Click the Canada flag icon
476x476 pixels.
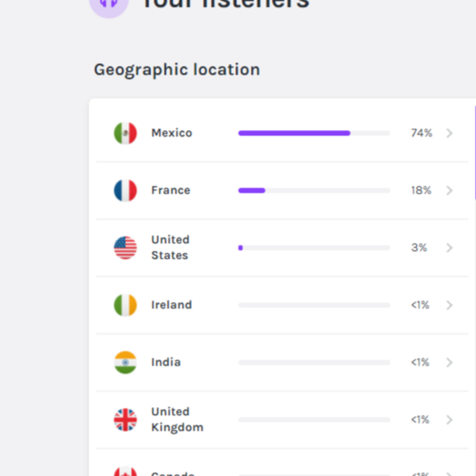click(125, 472)
